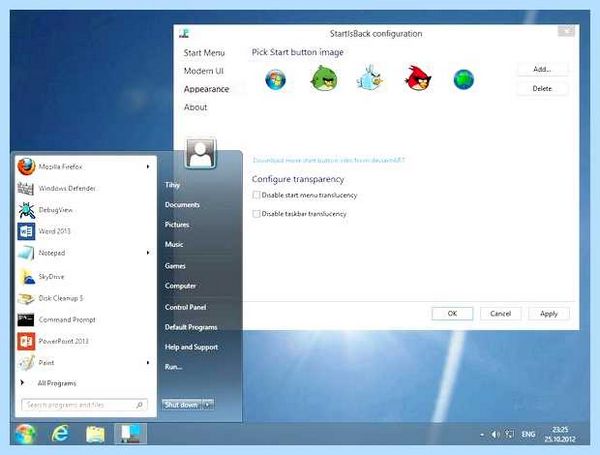Screen dimensions: 600x455
Task: Click the Delete button
Action: point(542,88)
